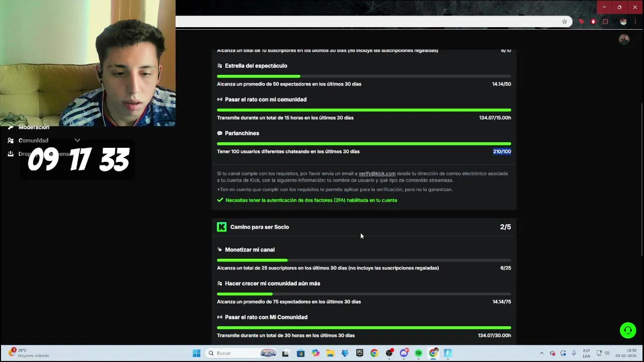Click the Parlanchines heading
This screenshot has height=362, width=644.
pos(242,133)
